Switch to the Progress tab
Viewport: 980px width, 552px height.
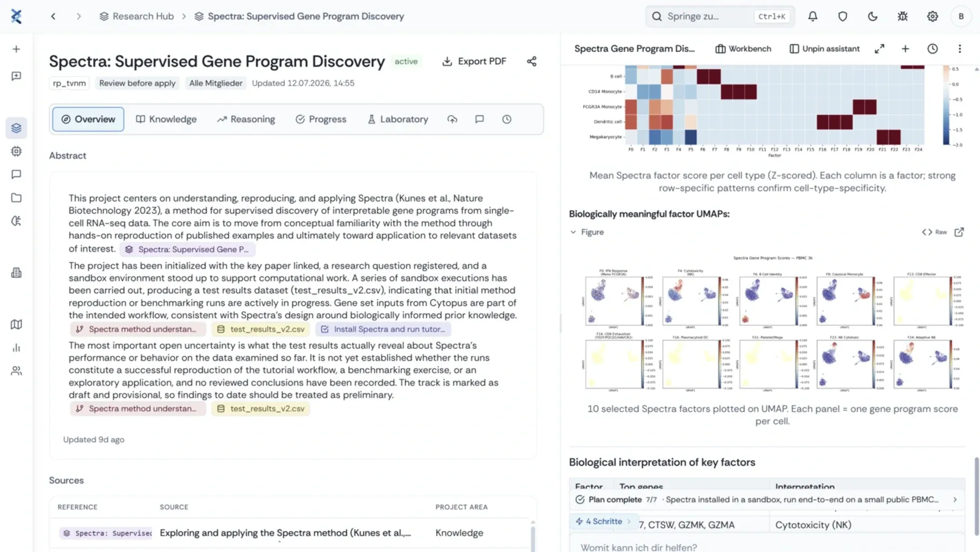[x=321, y=119]
